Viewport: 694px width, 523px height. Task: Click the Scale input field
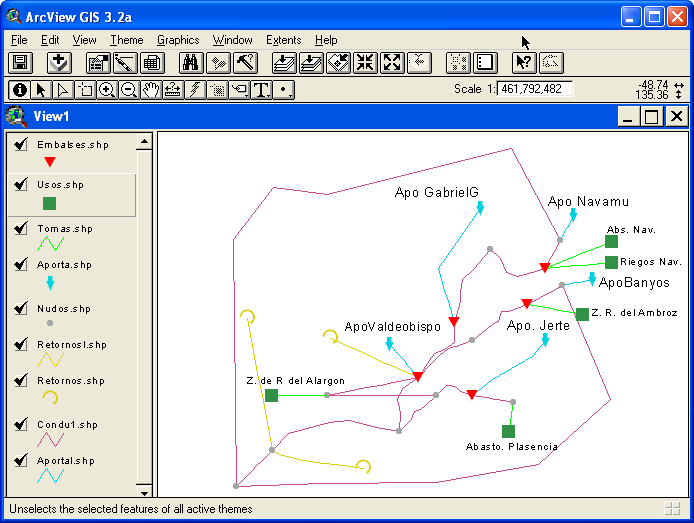click(535, 88)
